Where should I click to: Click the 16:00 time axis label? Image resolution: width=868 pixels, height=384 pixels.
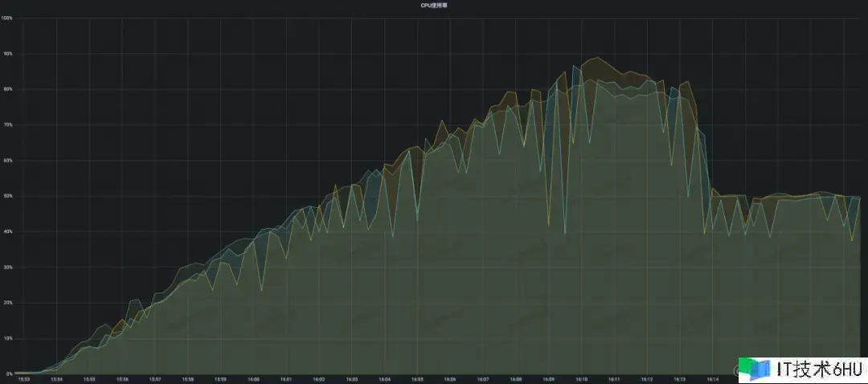coord(253,379)
